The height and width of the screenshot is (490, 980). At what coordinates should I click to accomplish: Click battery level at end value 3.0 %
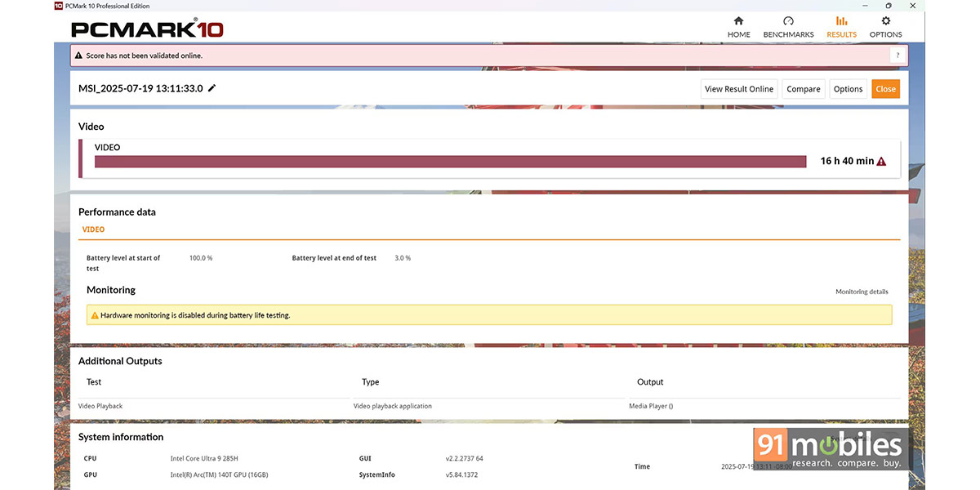[x=403, y=258]
